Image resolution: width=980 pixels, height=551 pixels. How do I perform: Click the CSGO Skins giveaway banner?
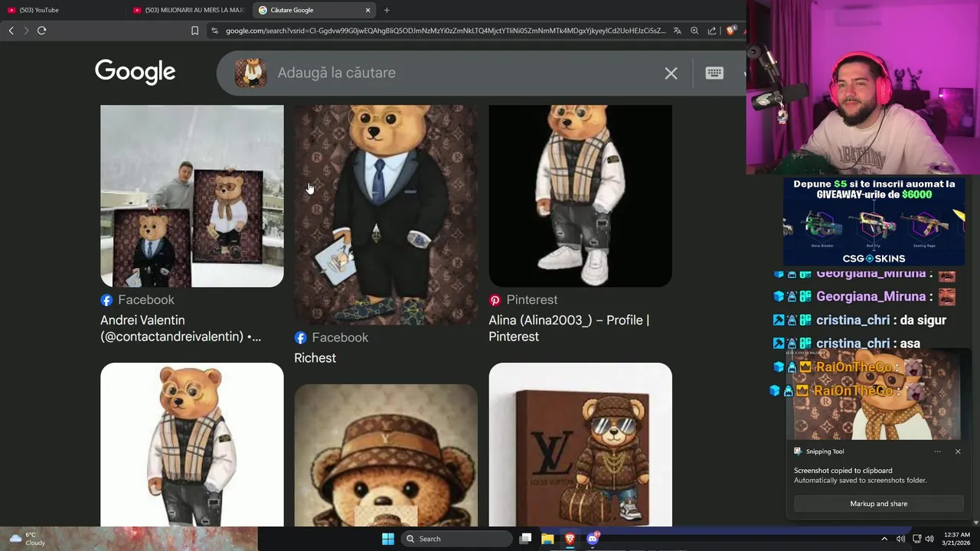coord(874,221)
